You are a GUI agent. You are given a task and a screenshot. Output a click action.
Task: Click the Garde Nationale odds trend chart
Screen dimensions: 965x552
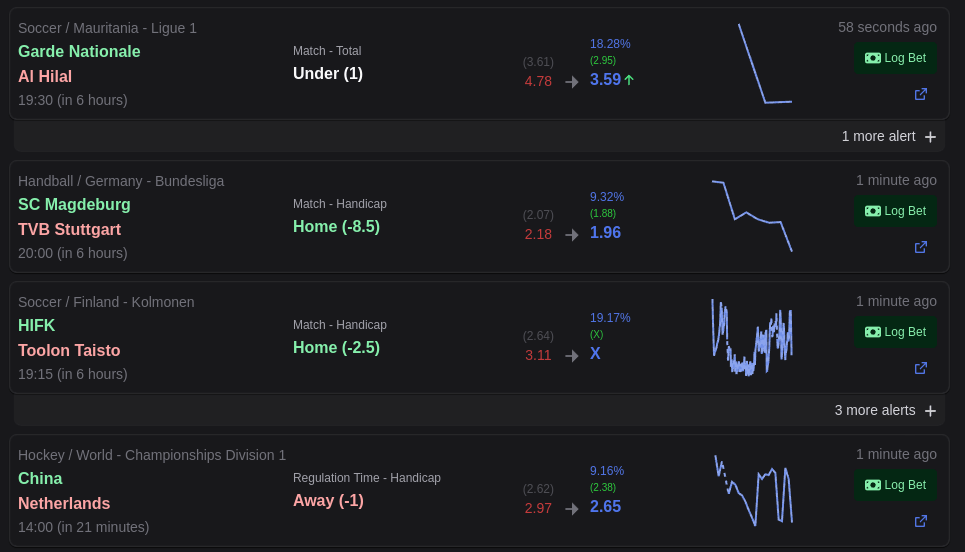[x=764, y=64]
